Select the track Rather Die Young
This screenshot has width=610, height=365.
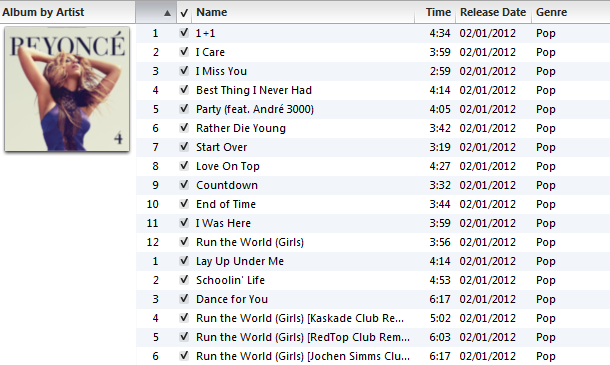coord(241,128)
